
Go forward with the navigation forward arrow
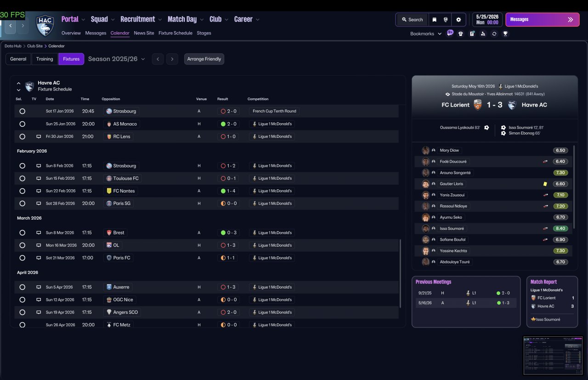[23, 26]
